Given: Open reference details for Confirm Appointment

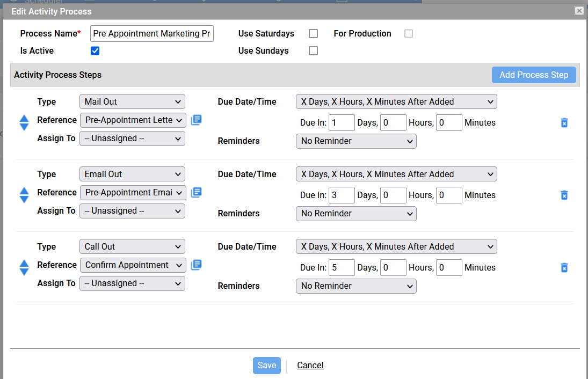Looking at the screenshot, I should (x=196, y=265).
